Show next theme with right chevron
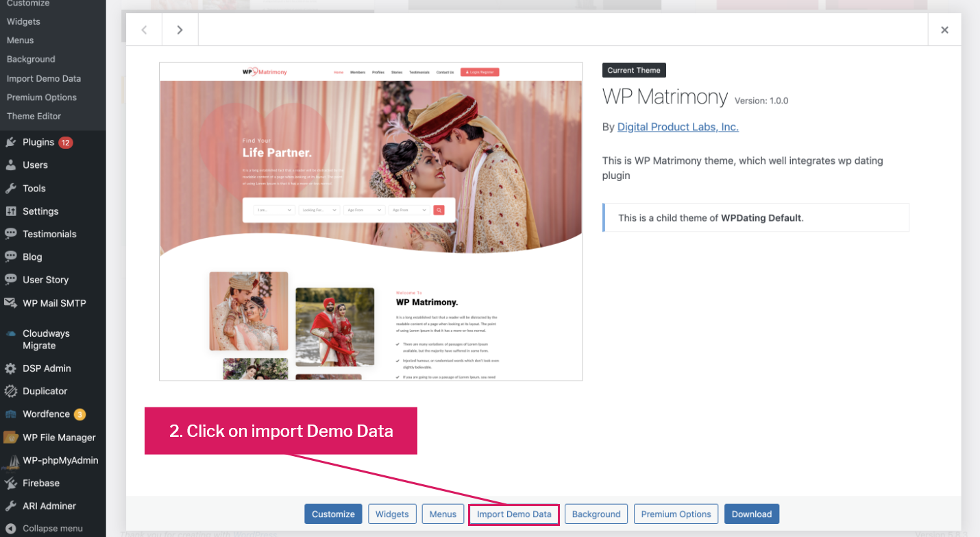The image size is (980, 537). (180, 29)
